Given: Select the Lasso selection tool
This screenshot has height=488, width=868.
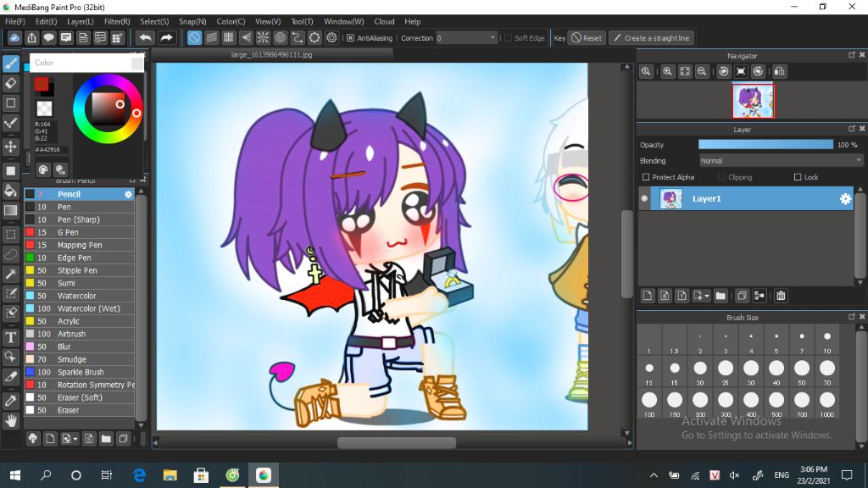Looking at the screenshot, I should 10,254.
